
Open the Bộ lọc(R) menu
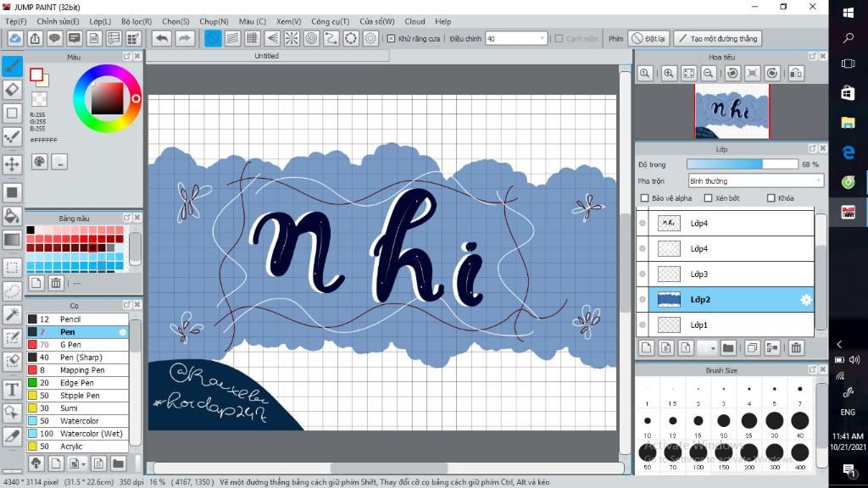(136, 21)
